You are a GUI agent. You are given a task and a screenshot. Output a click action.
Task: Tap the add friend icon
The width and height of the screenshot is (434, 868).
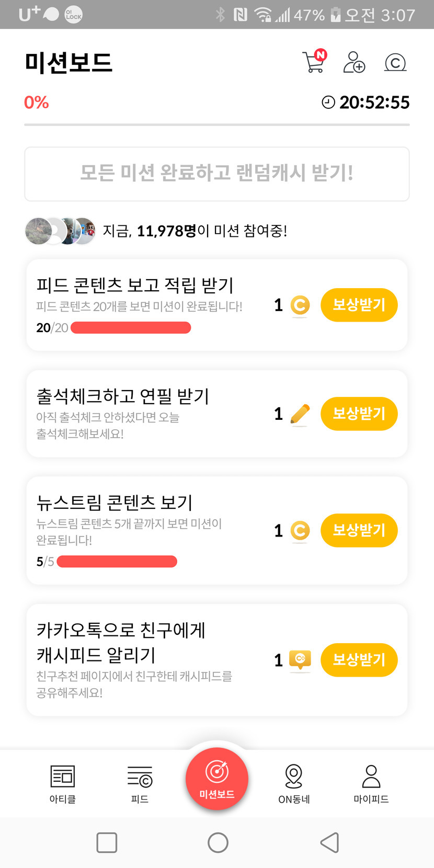(354, 62)
